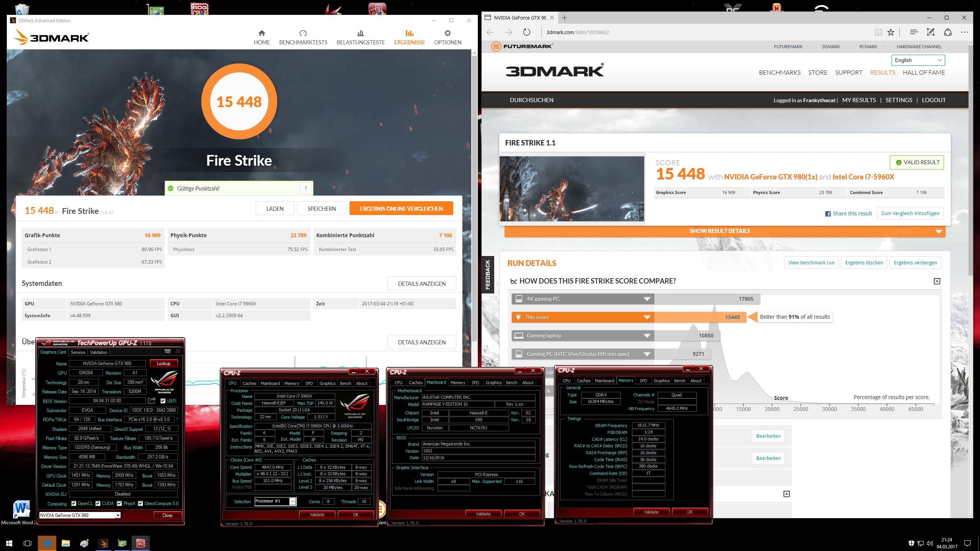This screenshot has width=980, height=551.
Task: Open GPU selection dropdown in GPU-Z
Action: (x=80, y=515)
